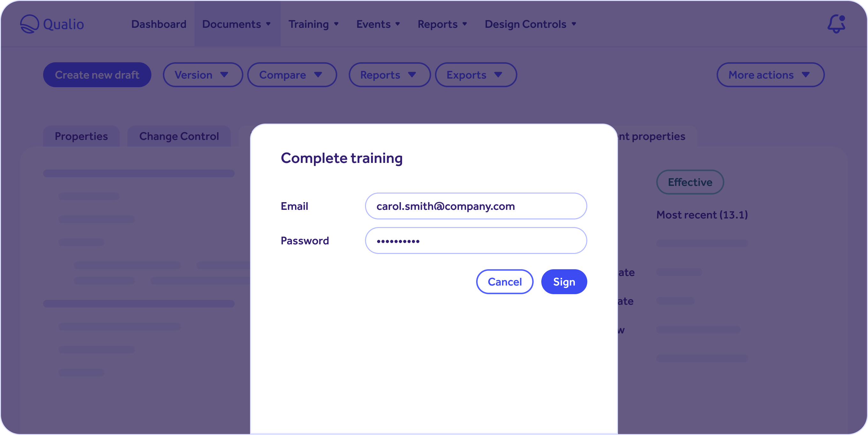The image size is (868, 435).
Task: Select the Properties tab
Action: [x=81, y=136]
